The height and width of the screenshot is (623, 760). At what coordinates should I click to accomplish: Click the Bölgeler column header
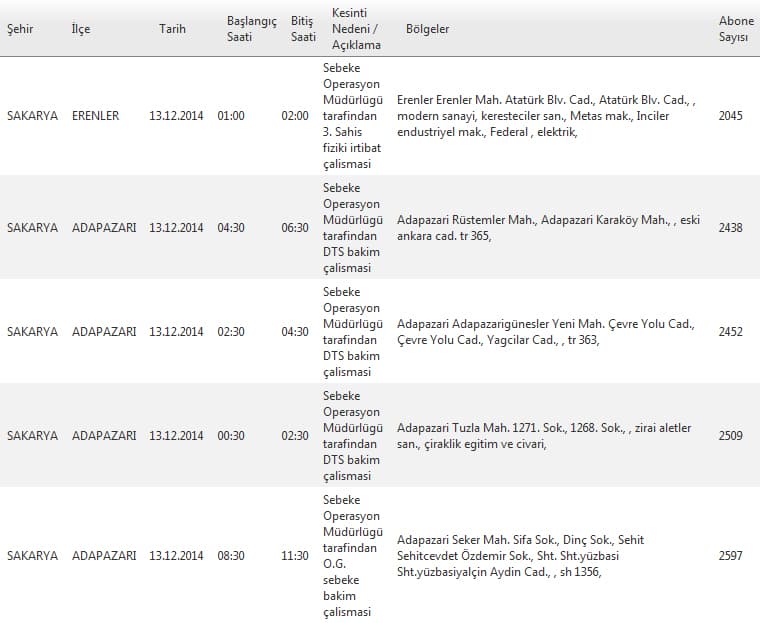[x=427, y=29]
